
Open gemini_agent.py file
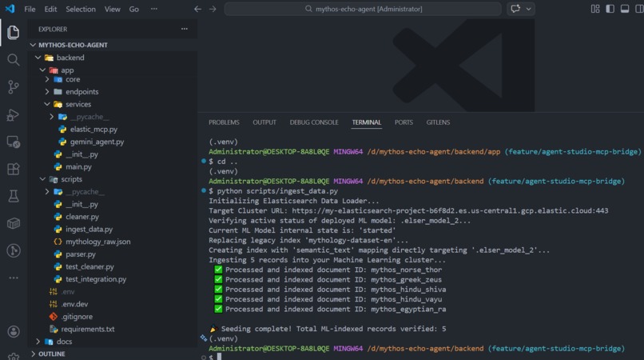coord(97,142)
